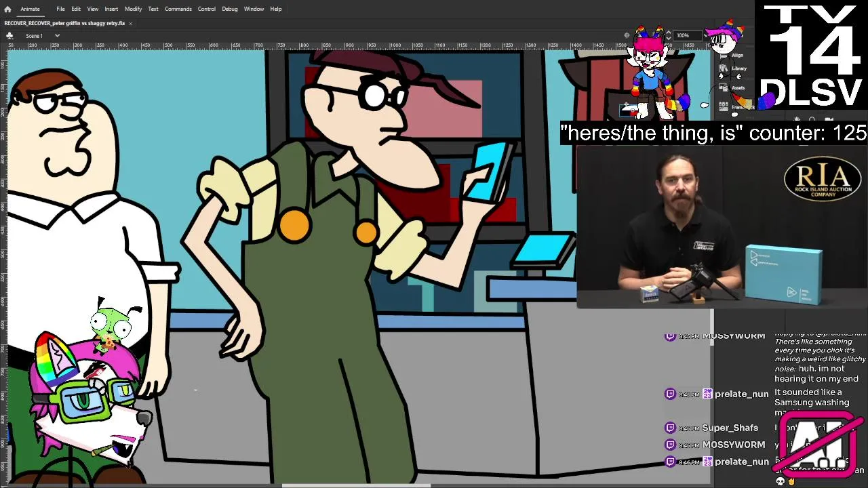Click the Scene 1 label
Image resolution: width=868 pixels, height=488 pixels.
34,35
